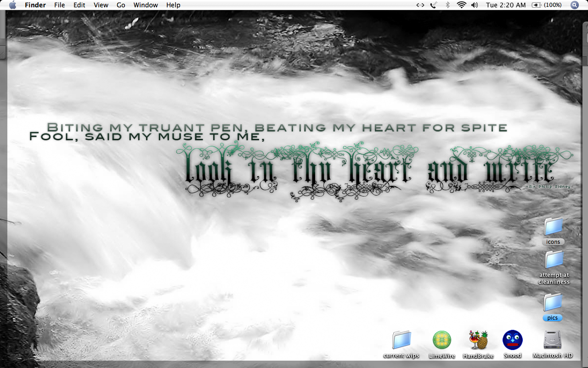Viewport: 588px width, 368px height.
Task: Select the HandBrake application icon
Action: [x=478, y=340]
